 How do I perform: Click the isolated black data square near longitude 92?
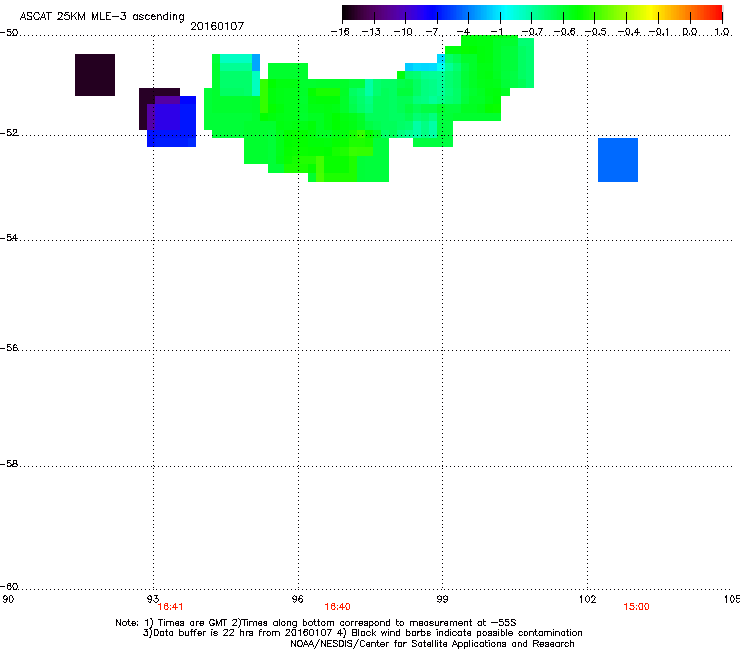coord(95,75)
